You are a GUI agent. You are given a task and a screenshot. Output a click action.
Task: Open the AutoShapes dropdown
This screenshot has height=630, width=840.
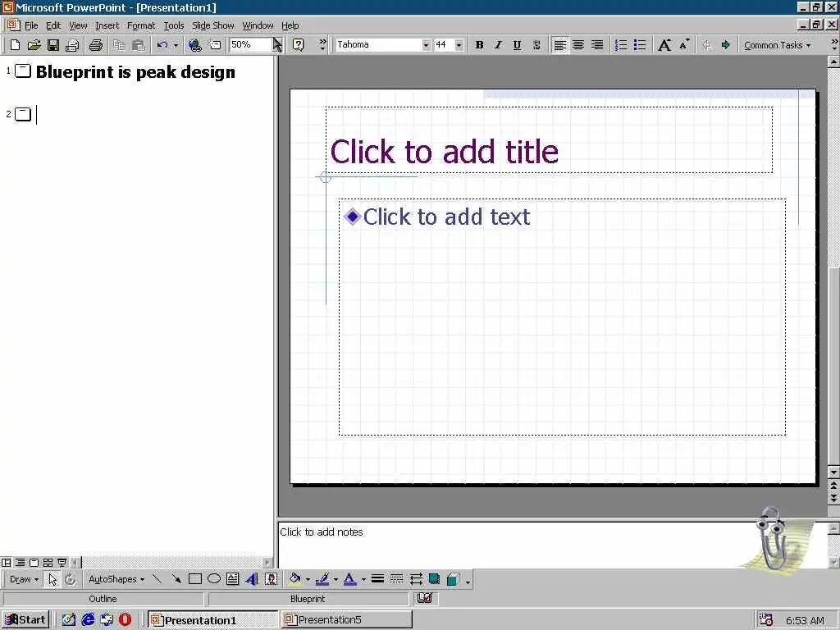coord(116,579)
